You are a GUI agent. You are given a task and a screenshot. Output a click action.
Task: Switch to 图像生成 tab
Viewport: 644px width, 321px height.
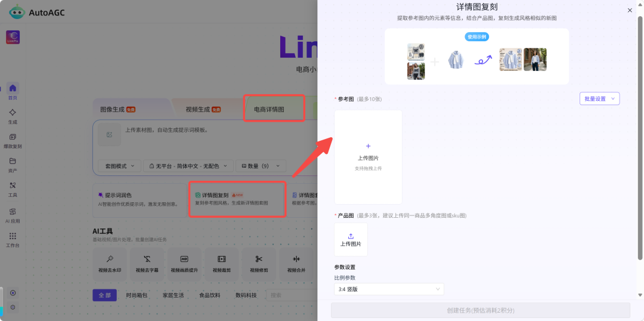click(x=117, y=109)
